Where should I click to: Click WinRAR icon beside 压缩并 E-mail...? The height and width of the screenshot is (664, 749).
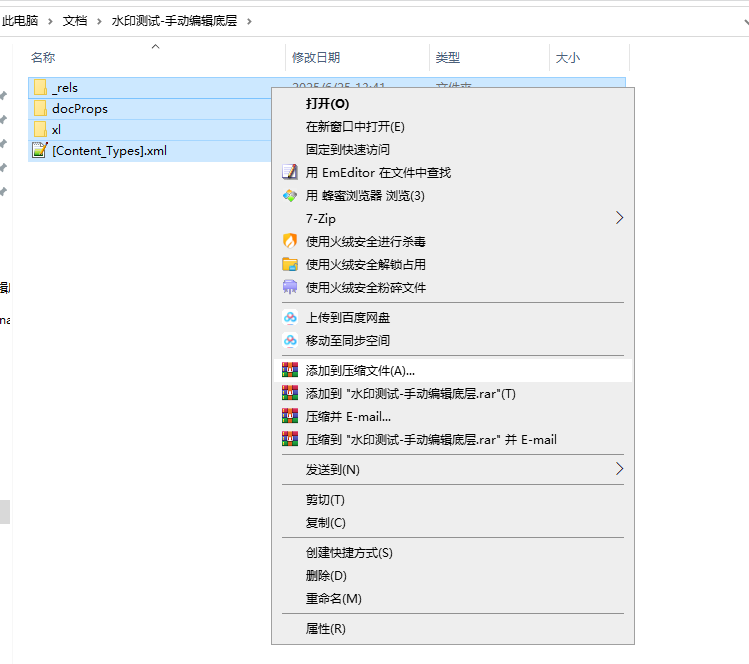click(290, 416)
